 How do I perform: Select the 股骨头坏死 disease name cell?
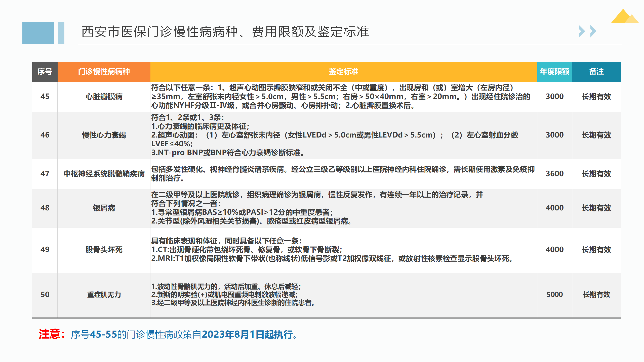click(x=104, y=250)
